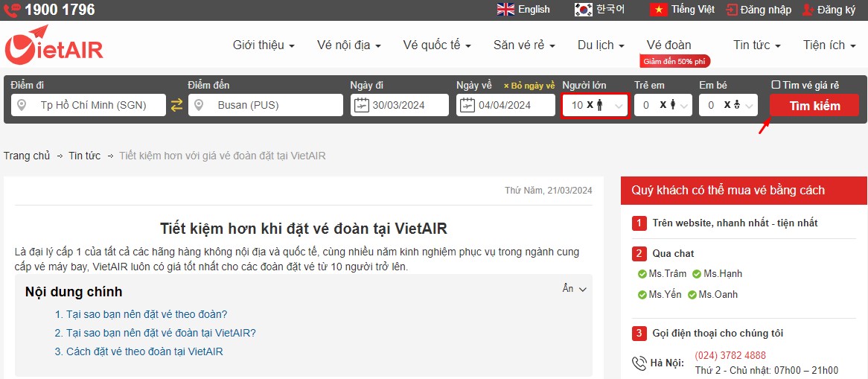Call the Hà Nội number (024) 3782 4888
The image size is (868, 379).
point(730,355)
